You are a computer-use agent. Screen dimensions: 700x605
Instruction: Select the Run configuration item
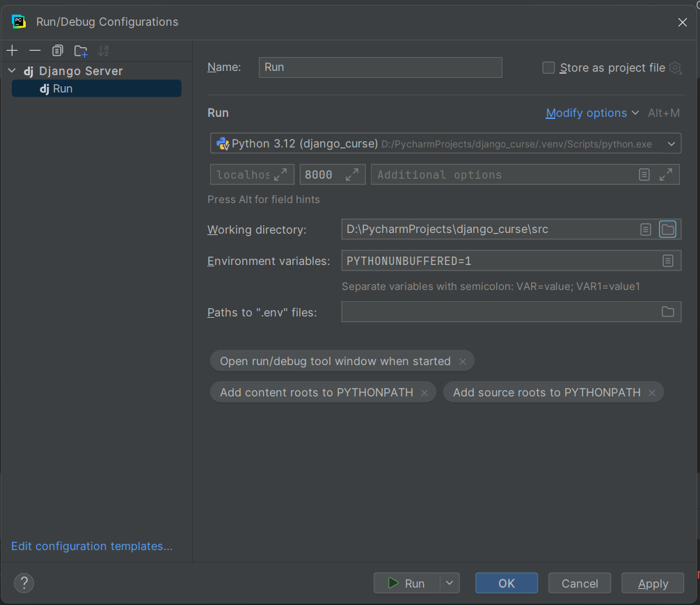point(97,88)
